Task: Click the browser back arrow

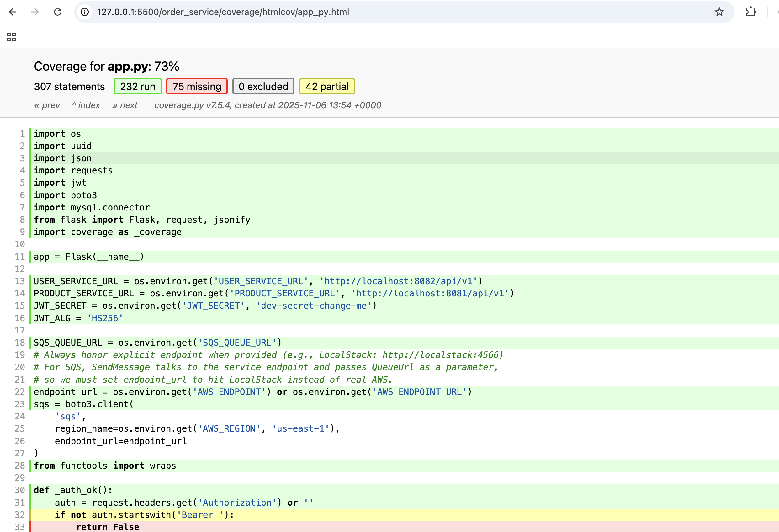Action: pyautogui.click(x=13, y=12)
